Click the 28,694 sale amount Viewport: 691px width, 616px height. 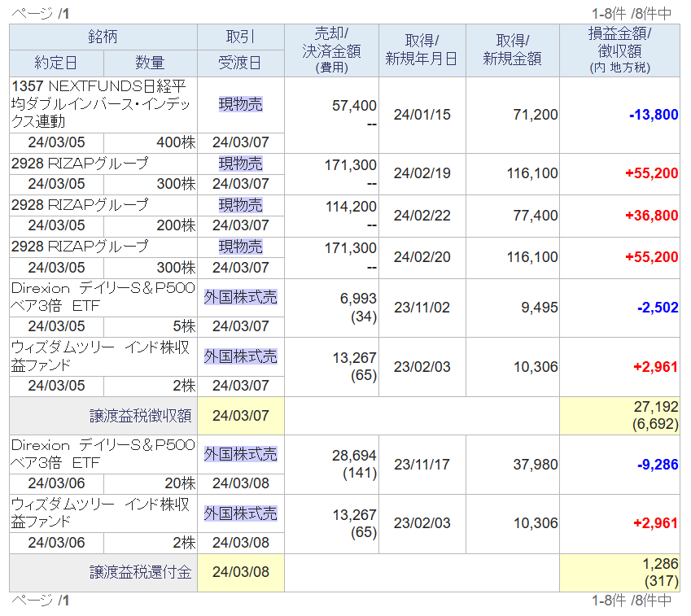(354, 456)
